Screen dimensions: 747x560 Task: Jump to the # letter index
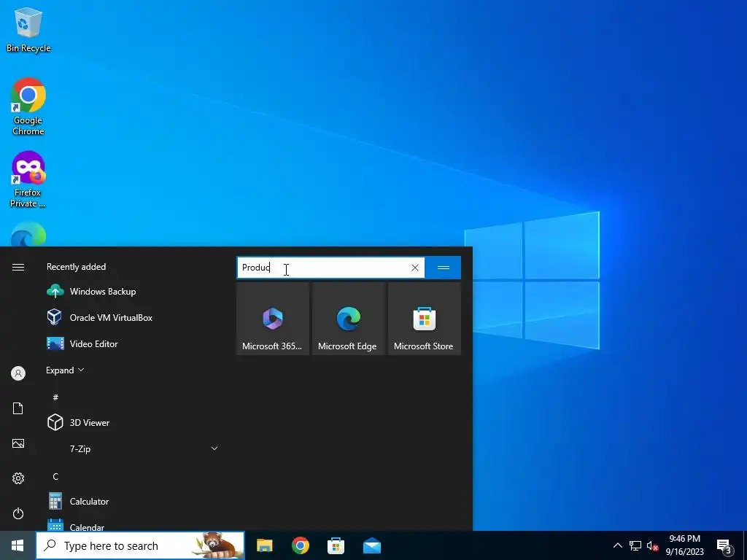pos(55,397)
